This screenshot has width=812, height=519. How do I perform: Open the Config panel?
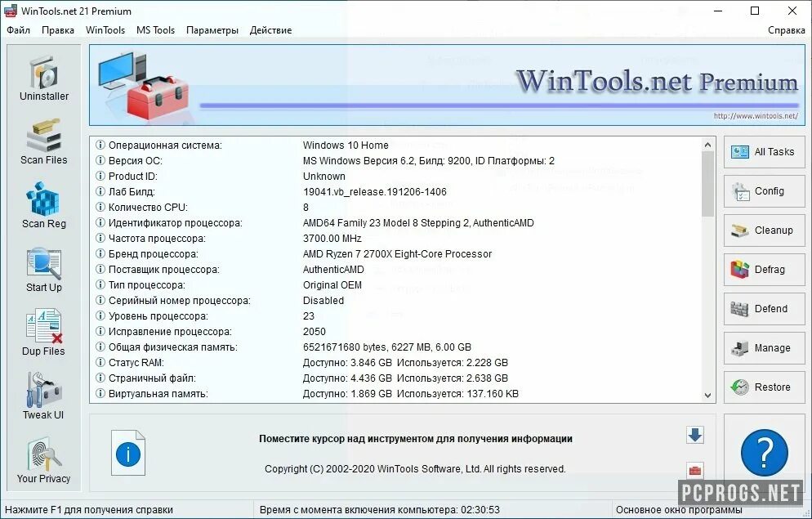764,191
